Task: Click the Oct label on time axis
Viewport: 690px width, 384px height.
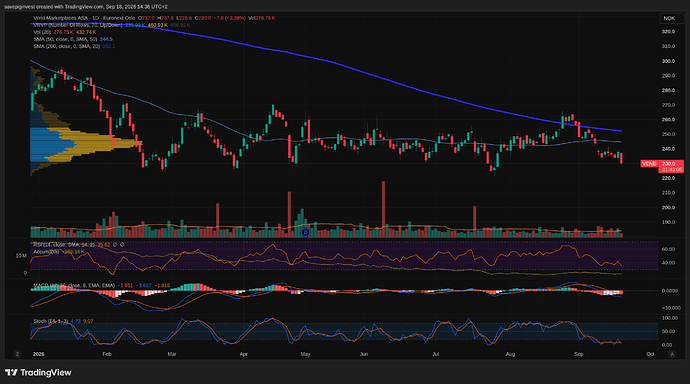Action: point(650,354)
